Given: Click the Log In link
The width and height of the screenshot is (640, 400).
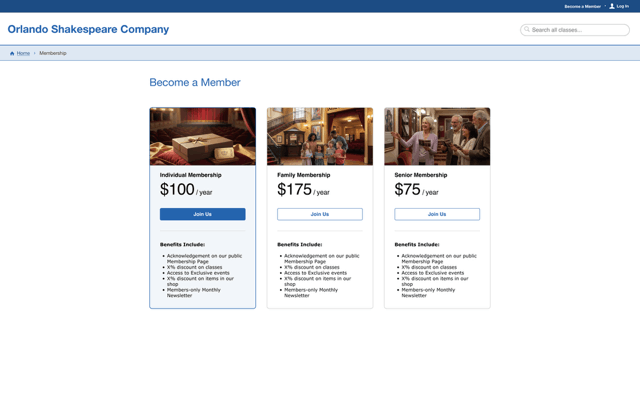Looking at the screenshot, I should pos(622,7).
